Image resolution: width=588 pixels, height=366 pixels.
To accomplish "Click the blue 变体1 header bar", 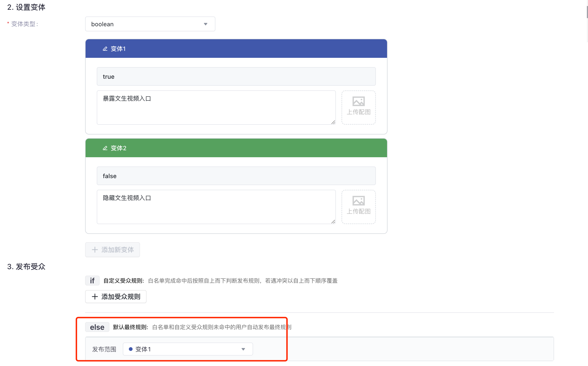I will tap(242, 49).
